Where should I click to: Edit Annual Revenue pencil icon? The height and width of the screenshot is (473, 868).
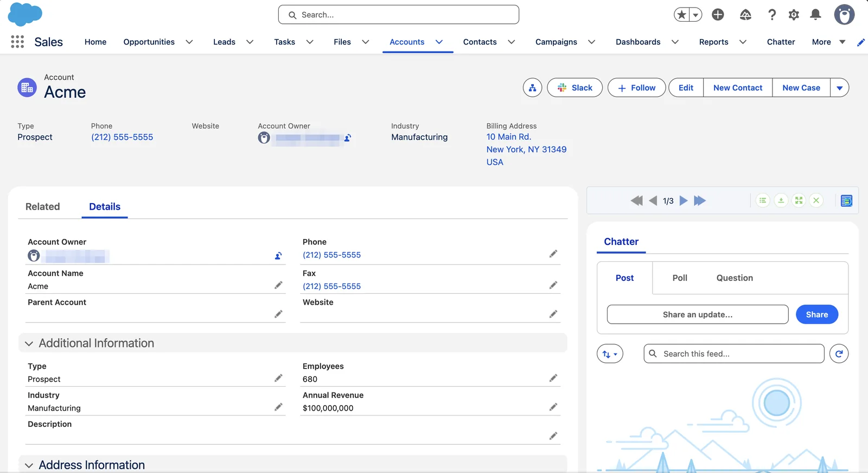click(553, 407)
